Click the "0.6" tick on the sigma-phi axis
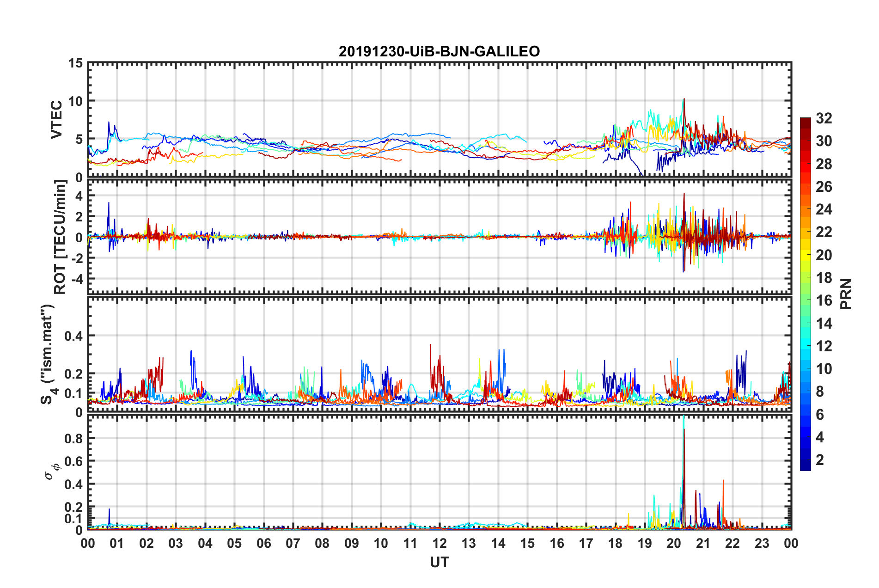The height and width of the screenshot is (588, 879). [73, 461]
